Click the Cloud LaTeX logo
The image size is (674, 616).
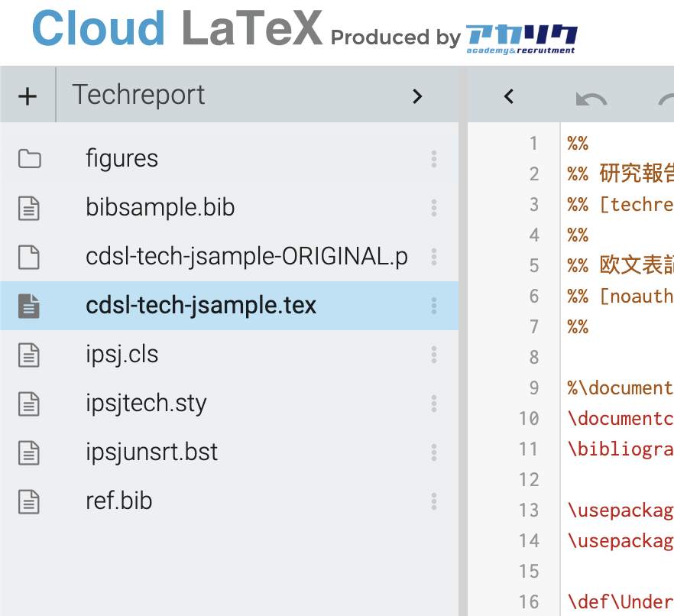177,29
